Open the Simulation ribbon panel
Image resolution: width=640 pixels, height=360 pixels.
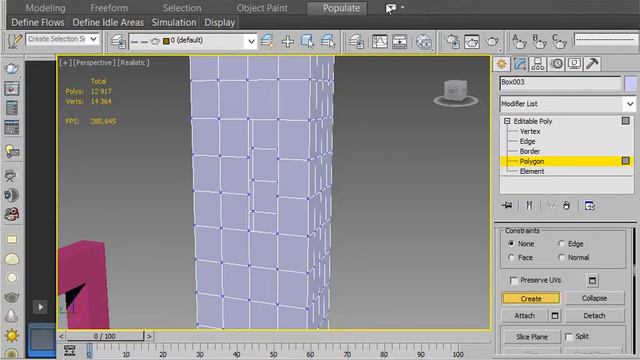174,22
